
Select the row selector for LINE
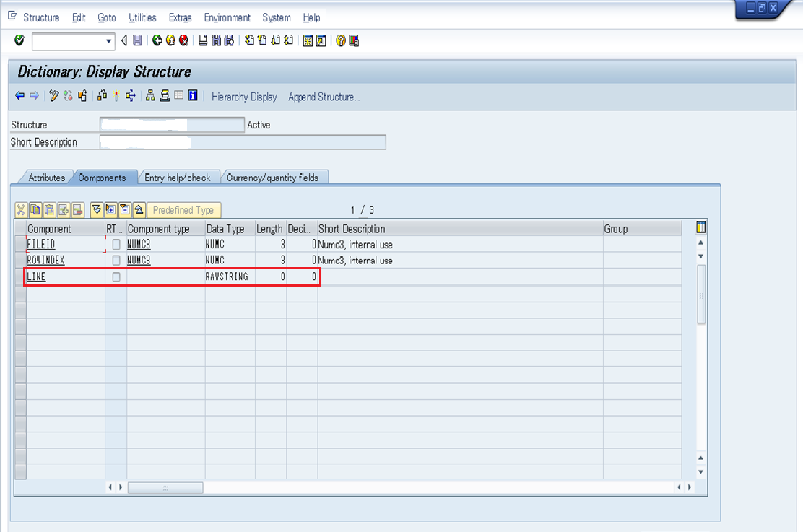tap(20, 277)
